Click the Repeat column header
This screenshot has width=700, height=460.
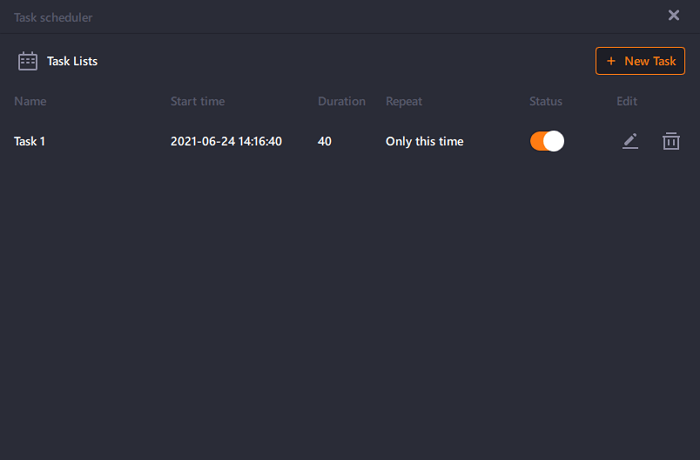404,102
